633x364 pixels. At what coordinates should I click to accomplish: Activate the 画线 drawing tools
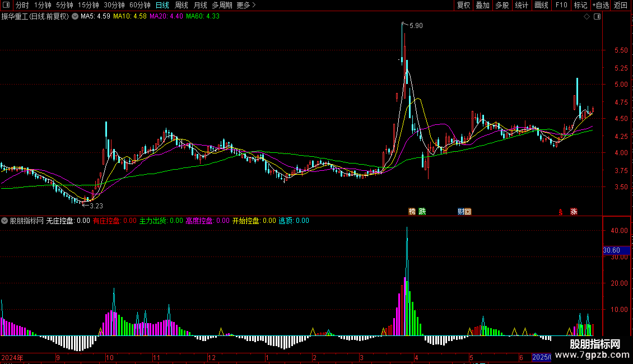point(541,5)
